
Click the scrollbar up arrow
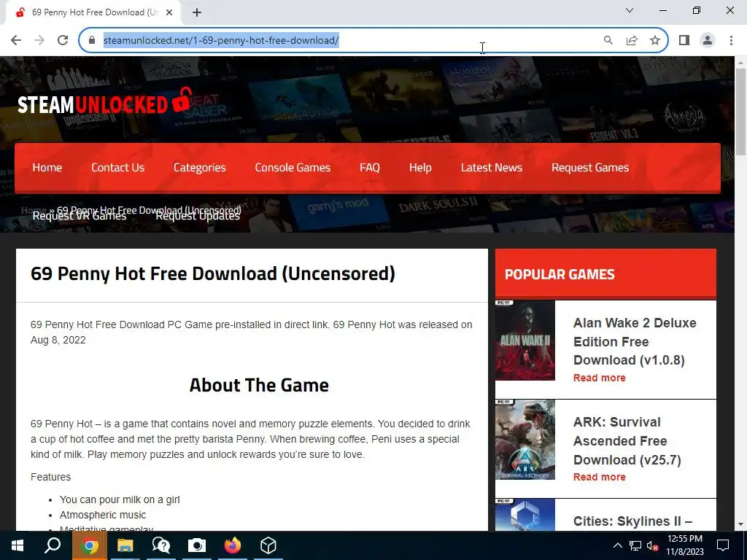[x=740, y=63]
